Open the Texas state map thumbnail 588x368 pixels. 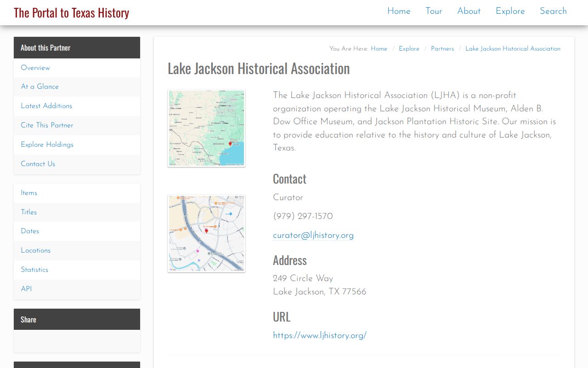(x=206, y=128)
